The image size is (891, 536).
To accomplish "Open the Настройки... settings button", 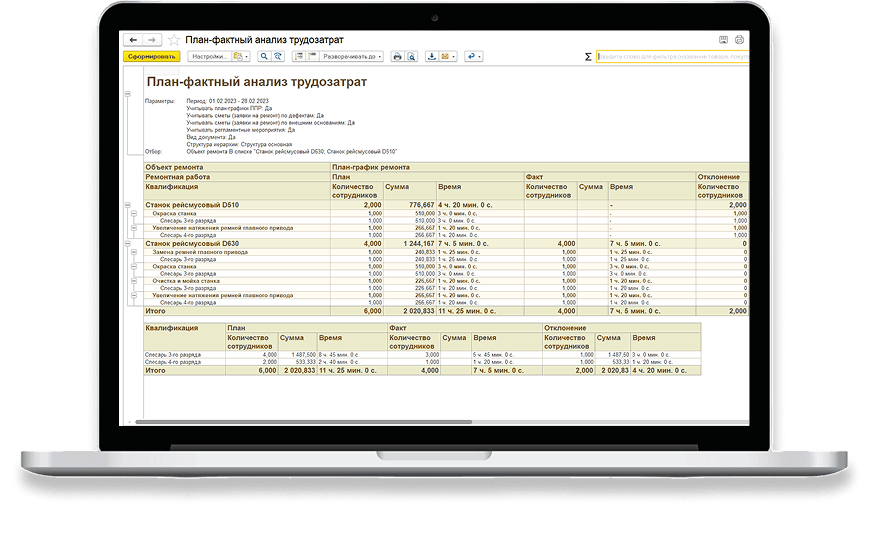I will [x=209, y=56].
